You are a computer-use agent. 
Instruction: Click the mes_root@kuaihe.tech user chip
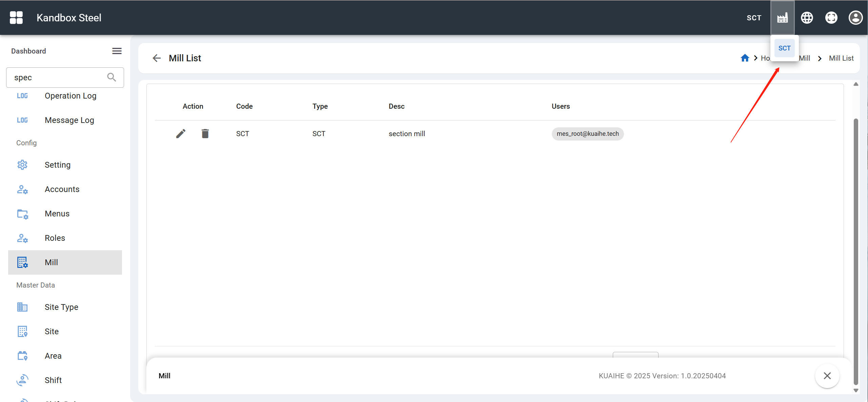[x=587, y=133]
